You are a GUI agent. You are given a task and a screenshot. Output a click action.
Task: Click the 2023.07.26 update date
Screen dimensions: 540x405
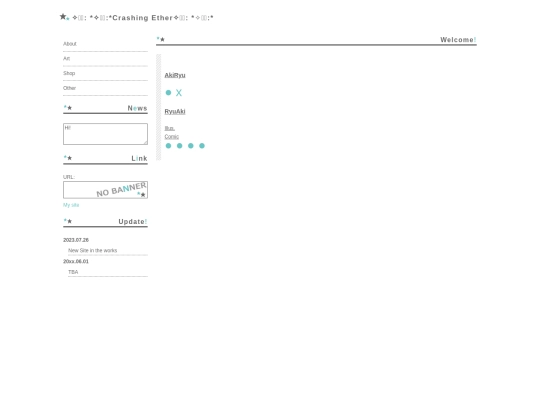tap(76, 240)
